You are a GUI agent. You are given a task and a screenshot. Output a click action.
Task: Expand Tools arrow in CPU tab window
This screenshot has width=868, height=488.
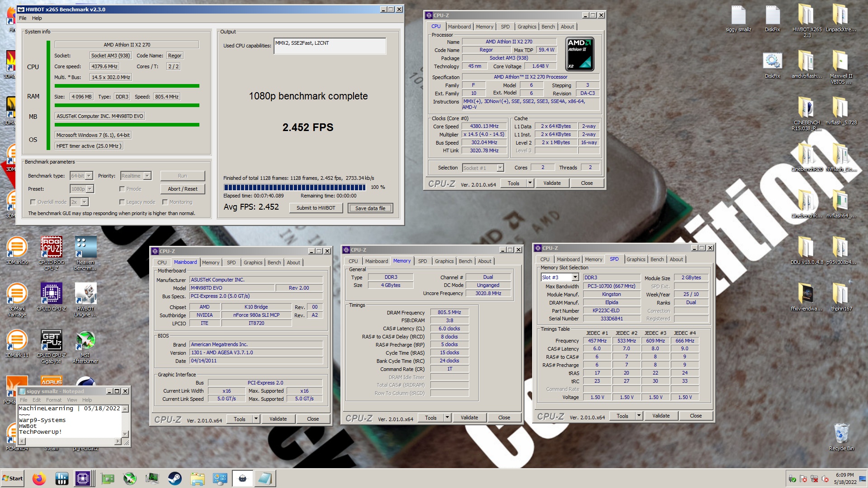(530, 183)
